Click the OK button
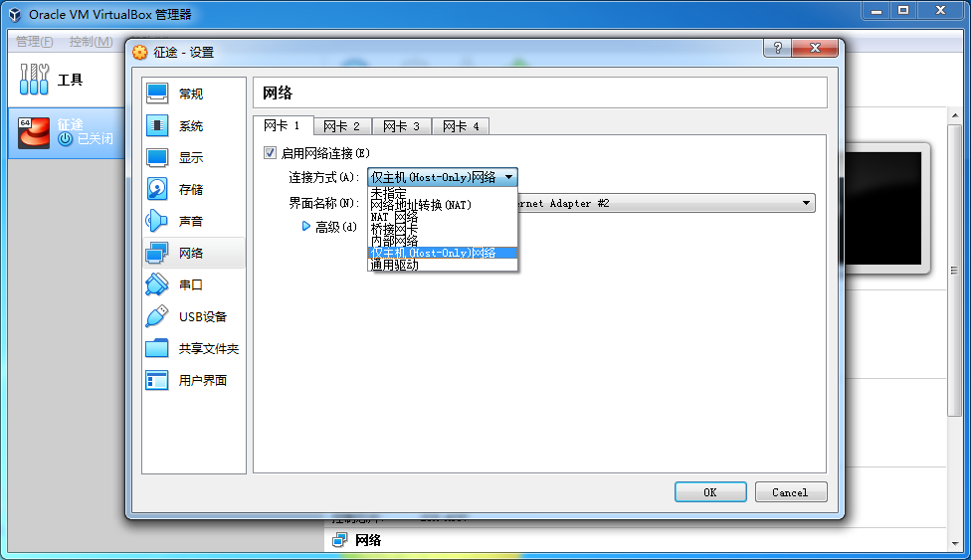 coord(709,492)
